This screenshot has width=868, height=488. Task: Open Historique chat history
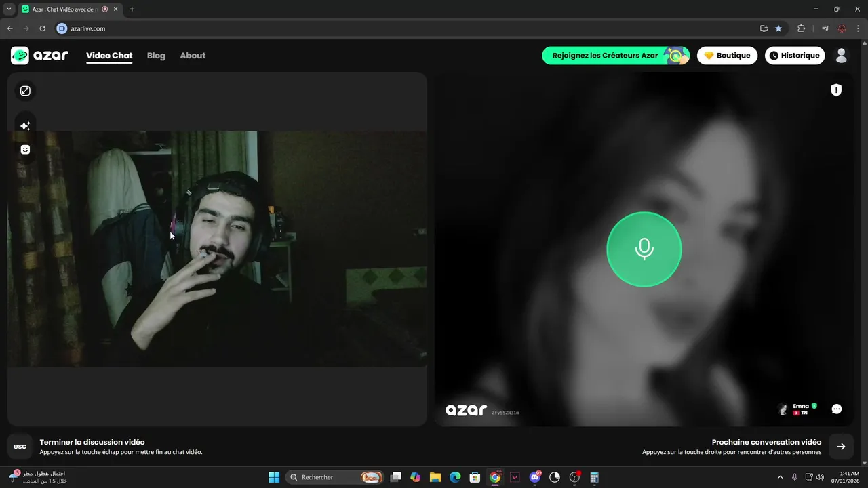pyautogui.click(x=795, y=56)
